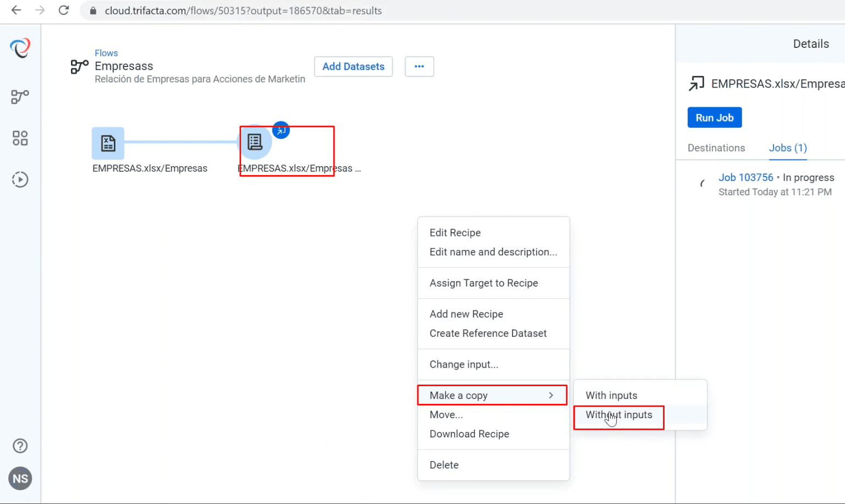This screenshot has height=504, width=845.
Task: Click the output destination arrow icon in Details
Action: click(696, 83)
